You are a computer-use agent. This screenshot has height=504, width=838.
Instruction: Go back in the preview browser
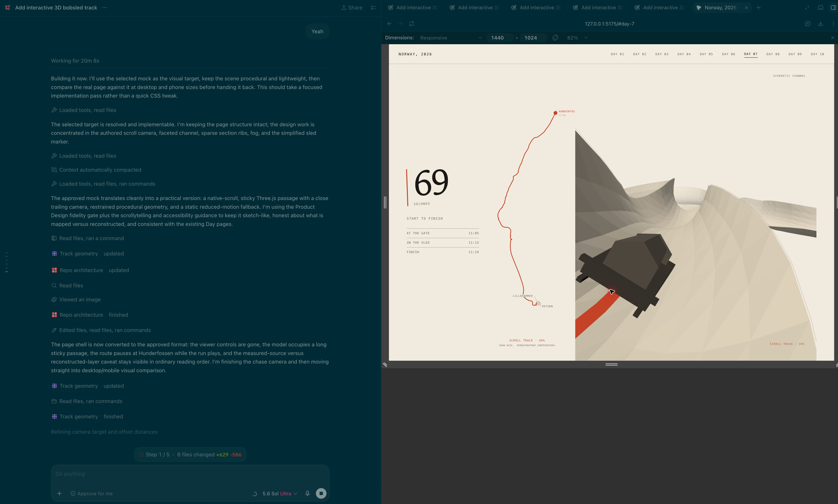coord(389,24)
